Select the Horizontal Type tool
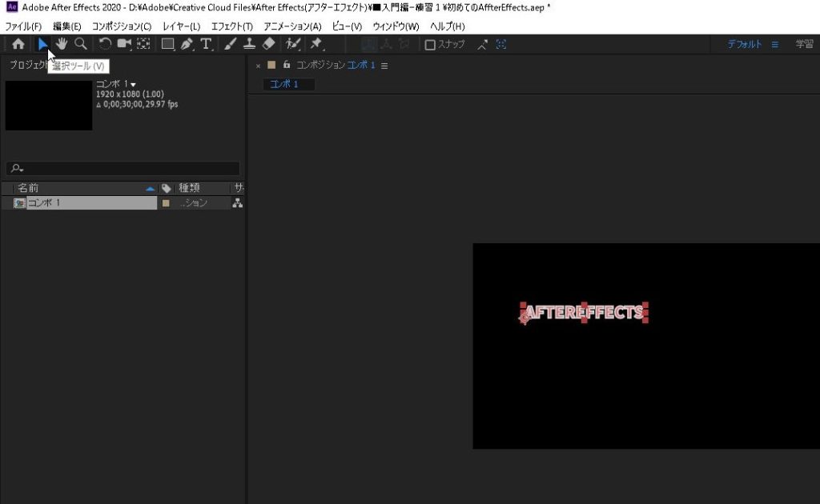Screen dimensions: 820x504 [x=206, y=45]
